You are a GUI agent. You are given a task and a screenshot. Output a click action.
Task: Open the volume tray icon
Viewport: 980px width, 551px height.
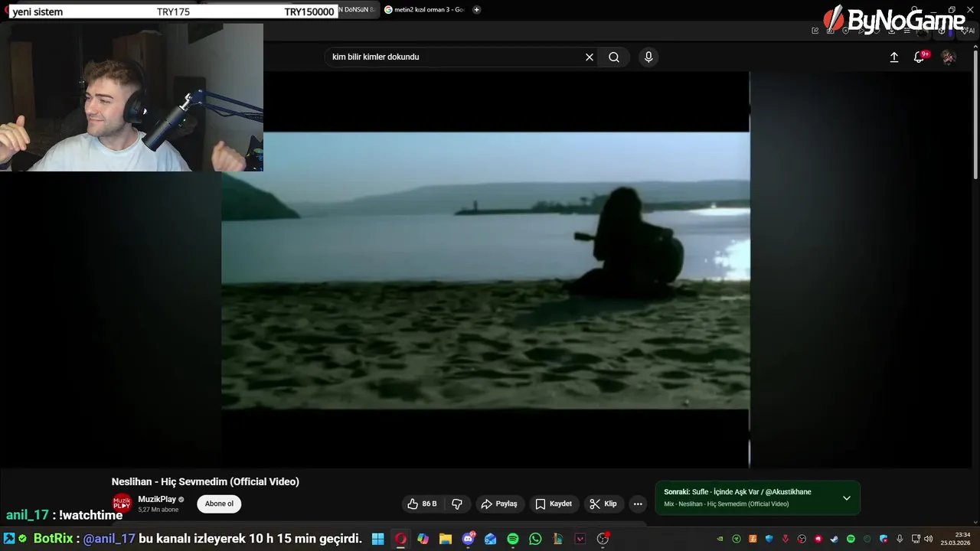tap(928, 539)
